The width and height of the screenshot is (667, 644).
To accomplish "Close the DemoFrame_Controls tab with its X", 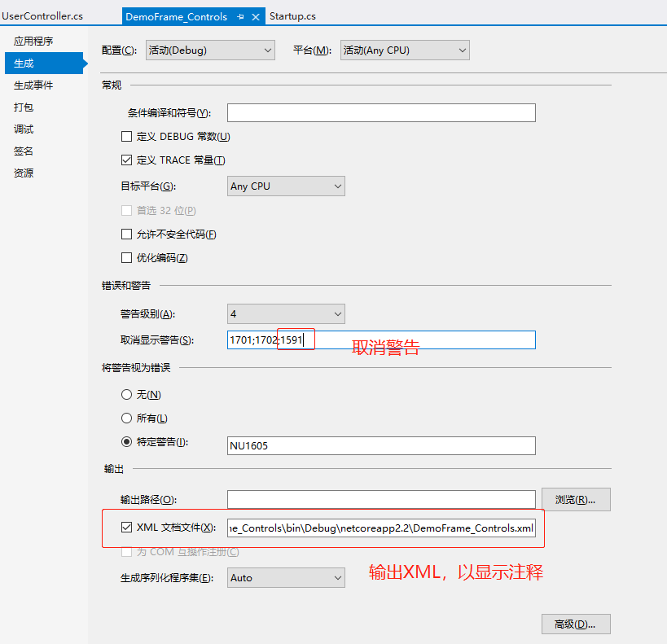I will tap(256, 17).
